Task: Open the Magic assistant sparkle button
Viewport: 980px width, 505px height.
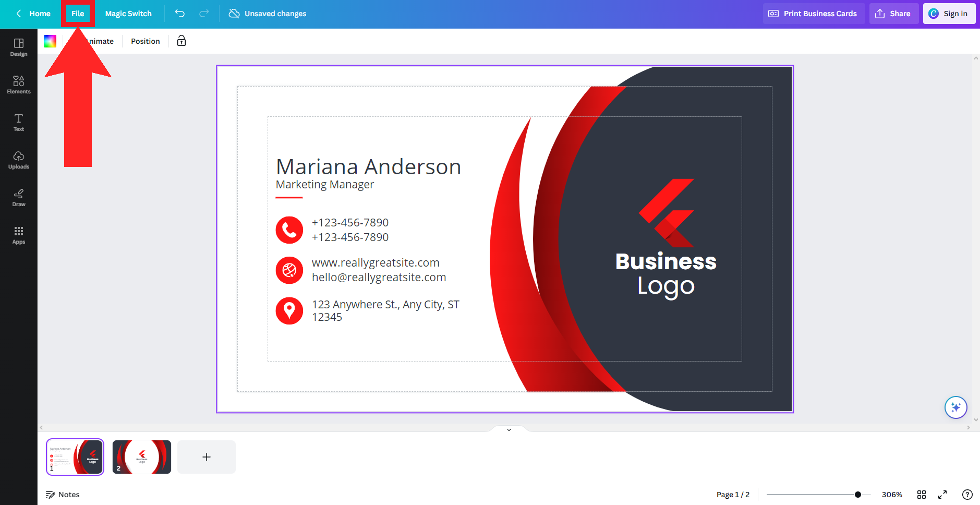Action: point(955,407)
